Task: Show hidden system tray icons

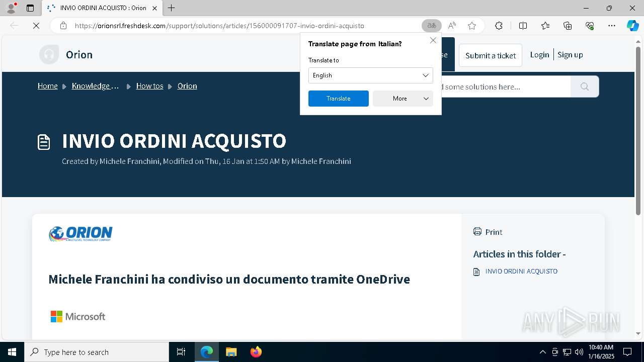Action: point(542,352)
